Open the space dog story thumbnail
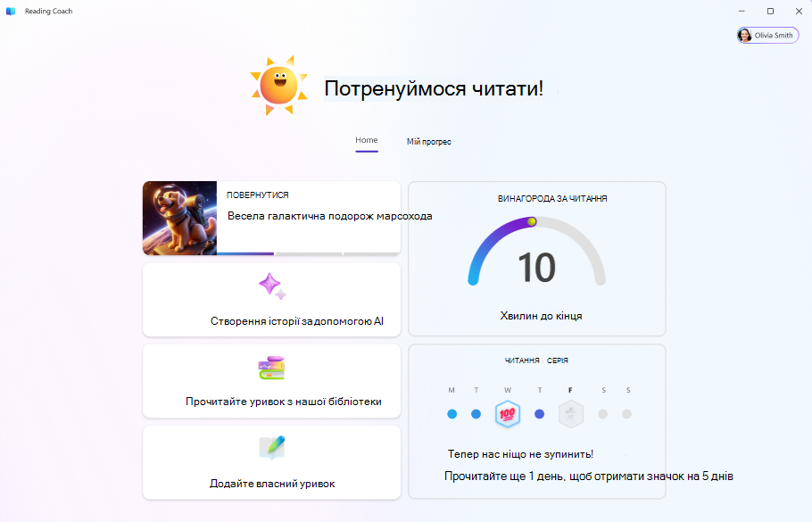The height and width of the screenshot is (522, 812). (179, 218)
